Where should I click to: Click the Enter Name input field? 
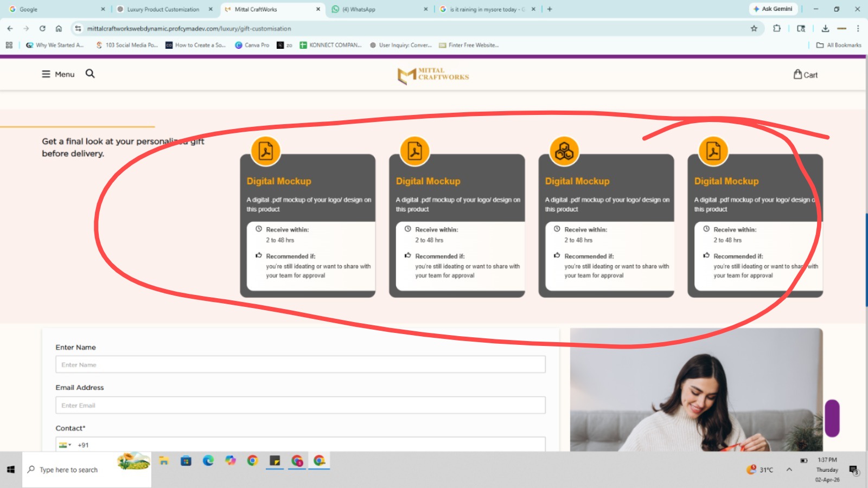300,365
